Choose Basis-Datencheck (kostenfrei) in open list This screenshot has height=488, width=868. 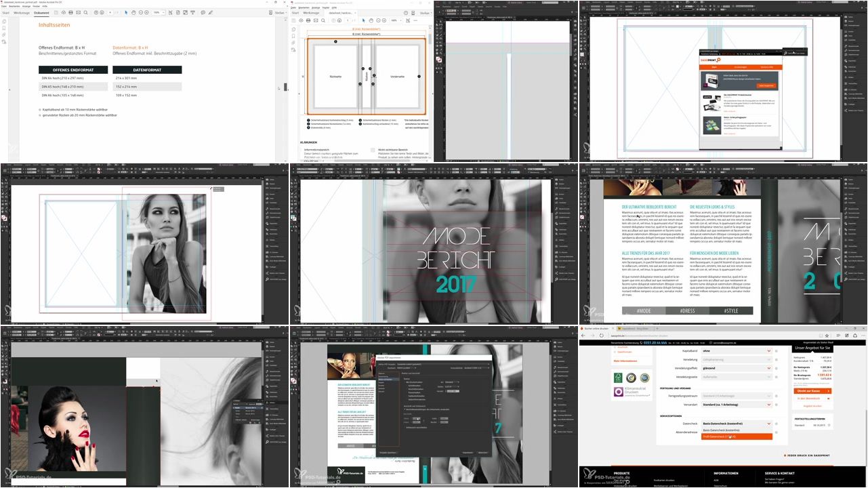click(737, 430)
